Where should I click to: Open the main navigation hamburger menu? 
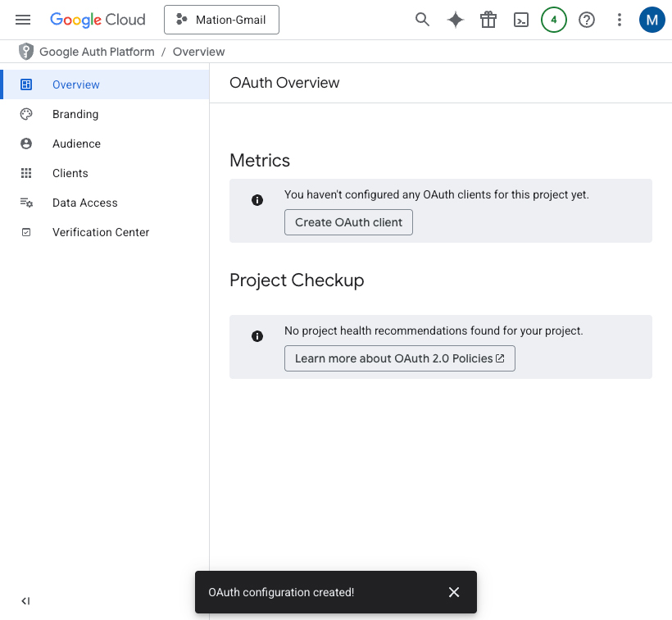coord(23,20)
